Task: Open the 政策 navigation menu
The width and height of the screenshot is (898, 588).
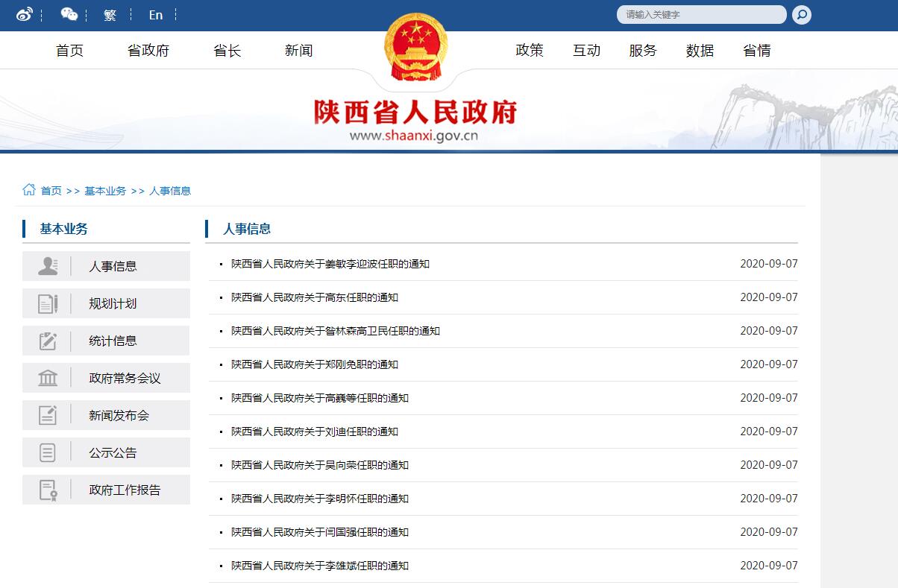Action: (530, 51)
